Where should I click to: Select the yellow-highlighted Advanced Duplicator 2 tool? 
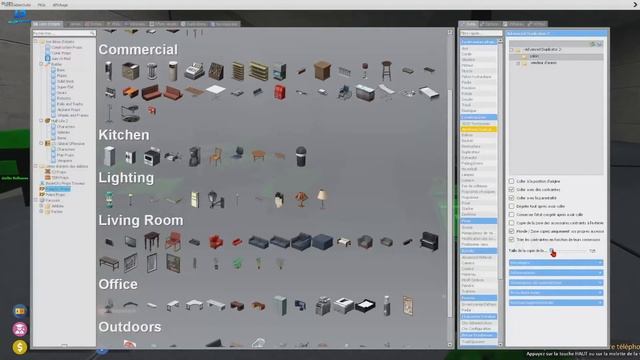478,129
